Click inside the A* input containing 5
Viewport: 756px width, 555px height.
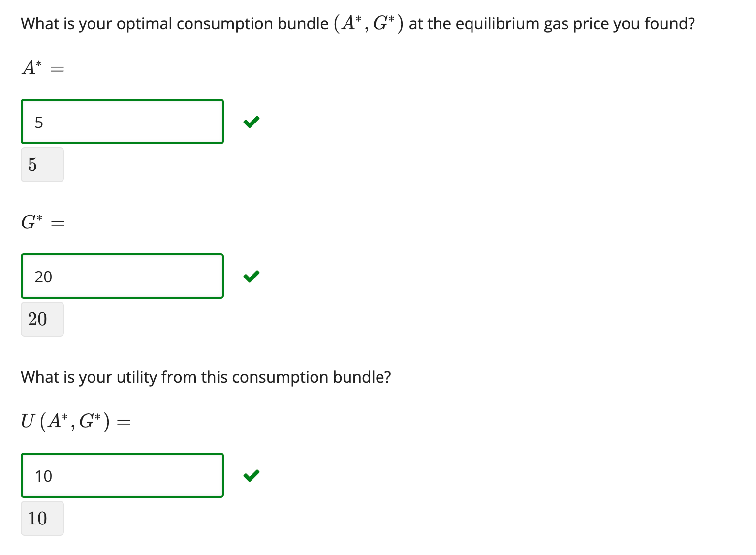click(x=122, y=122)
